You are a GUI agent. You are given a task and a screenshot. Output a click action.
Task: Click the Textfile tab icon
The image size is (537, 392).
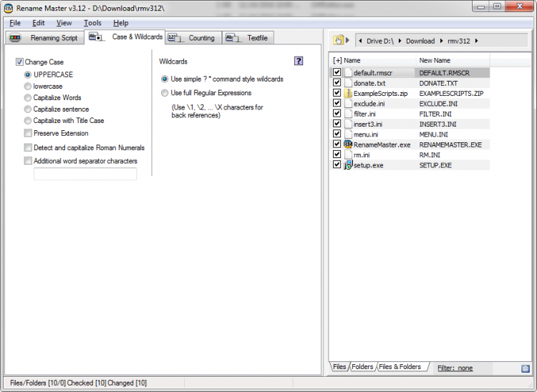point(233,38)
